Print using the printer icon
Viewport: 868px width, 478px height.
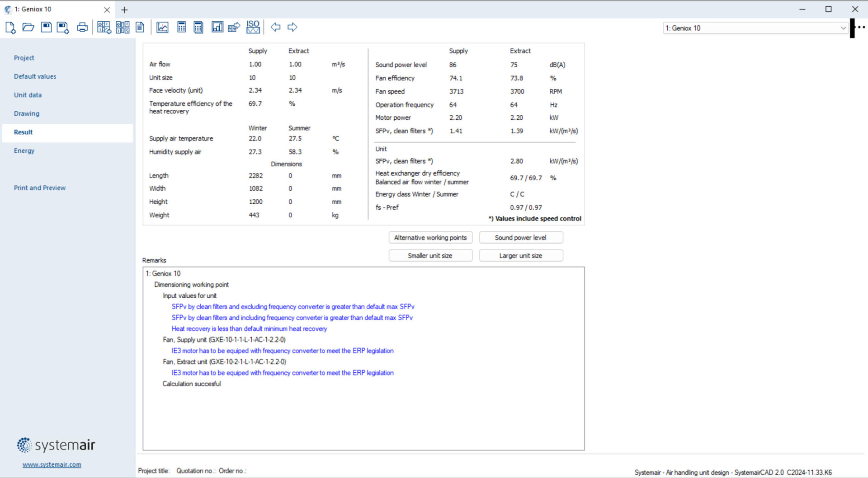(82, 28)
